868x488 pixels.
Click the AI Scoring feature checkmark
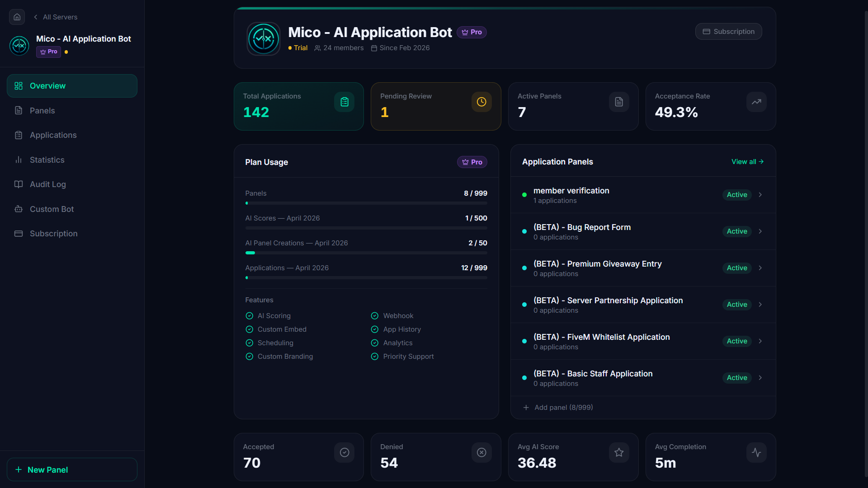click(249, 316)
